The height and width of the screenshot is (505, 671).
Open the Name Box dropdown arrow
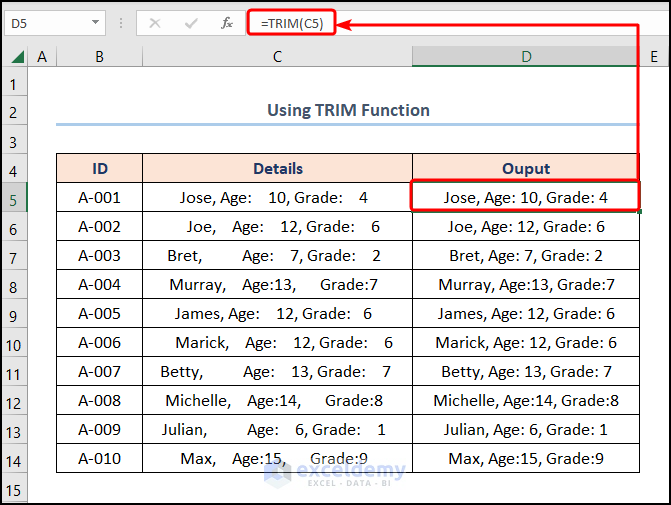[96, 22]
